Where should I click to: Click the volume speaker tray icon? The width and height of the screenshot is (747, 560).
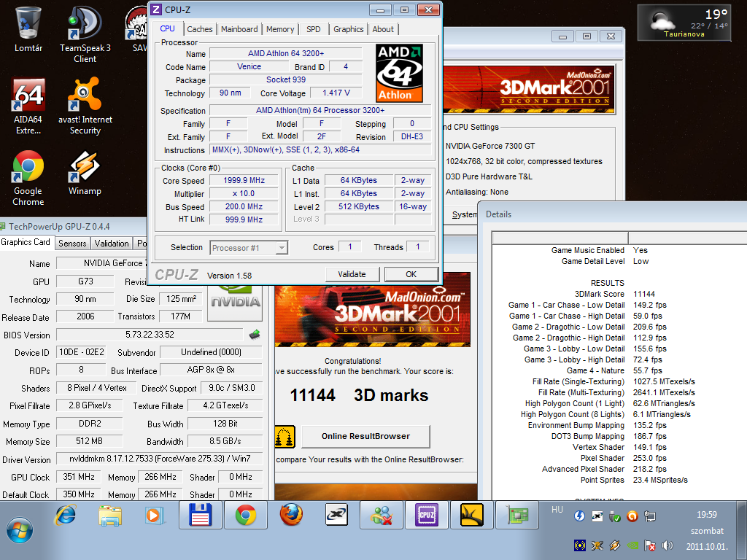tap(667, 545)
